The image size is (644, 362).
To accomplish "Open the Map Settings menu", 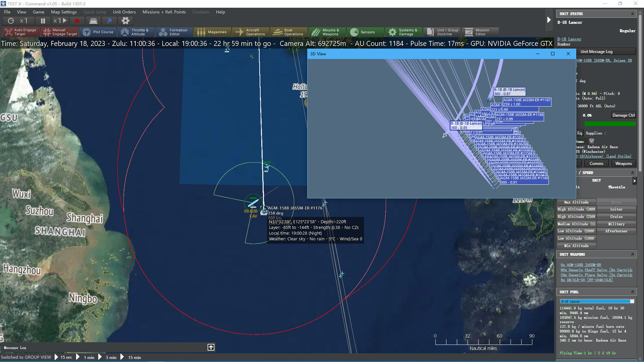I will [x=64, y=12].
